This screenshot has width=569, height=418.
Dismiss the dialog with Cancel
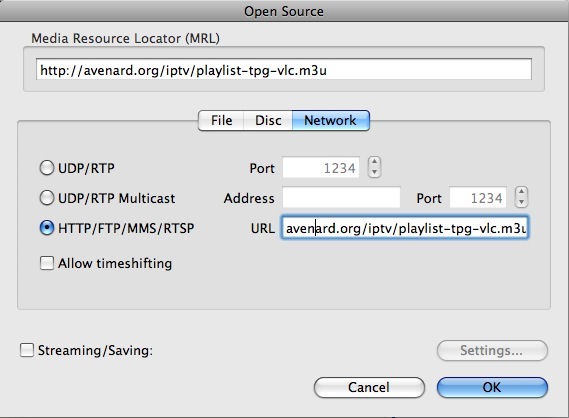(x=369, y=387)
